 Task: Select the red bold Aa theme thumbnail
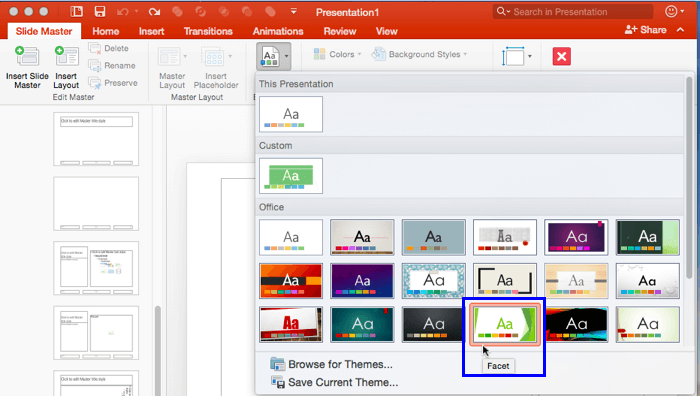coord(291,324)
